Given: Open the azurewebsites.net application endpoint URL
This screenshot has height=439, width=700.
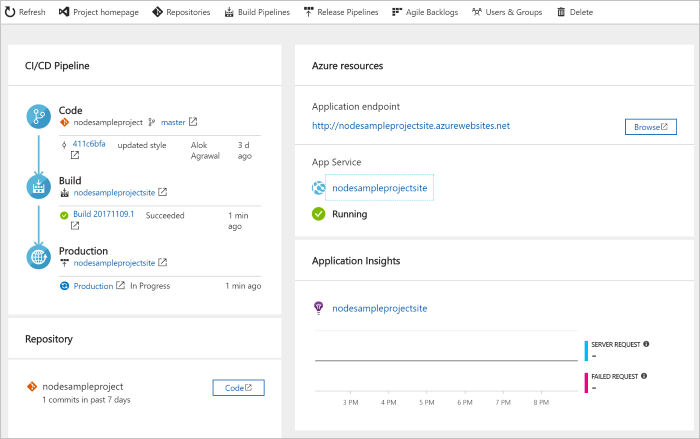Looking at the screenshot, I should point(411,126).
